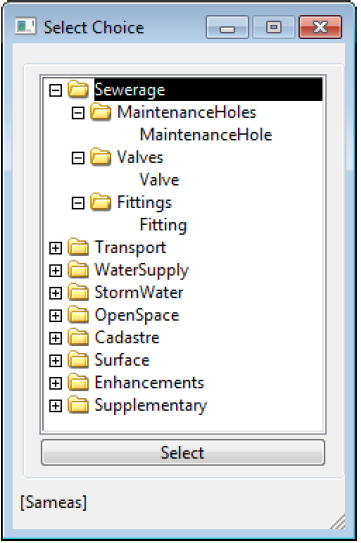Click the WaterSupply folder icon
Image resolution: width=361 pixels, height=543 pixels.
click(x=78, y=270)
